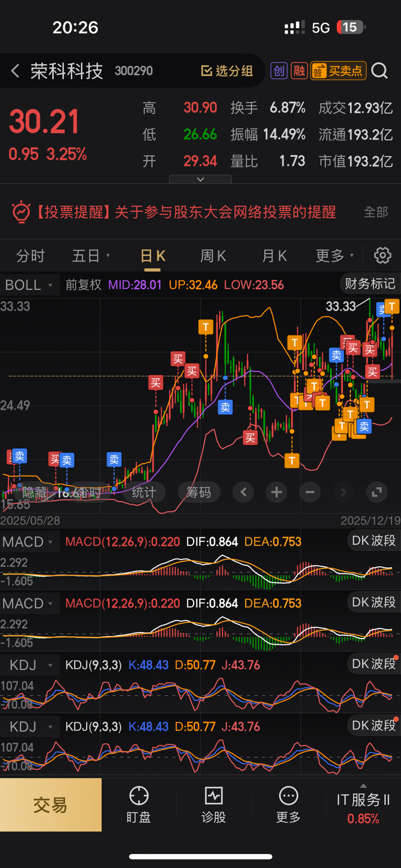Open 选分组 group selection checkbox
Screen dimensions: 401x868
tap(227, 71)
